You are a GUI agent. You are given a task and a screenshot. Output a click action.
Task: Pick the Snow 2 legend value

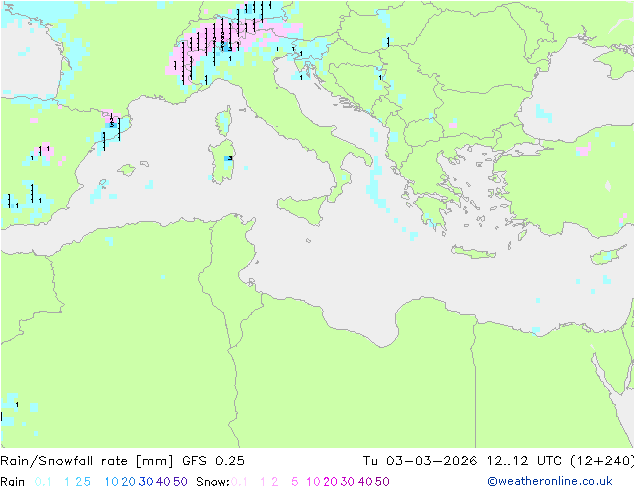pos(275,482)
